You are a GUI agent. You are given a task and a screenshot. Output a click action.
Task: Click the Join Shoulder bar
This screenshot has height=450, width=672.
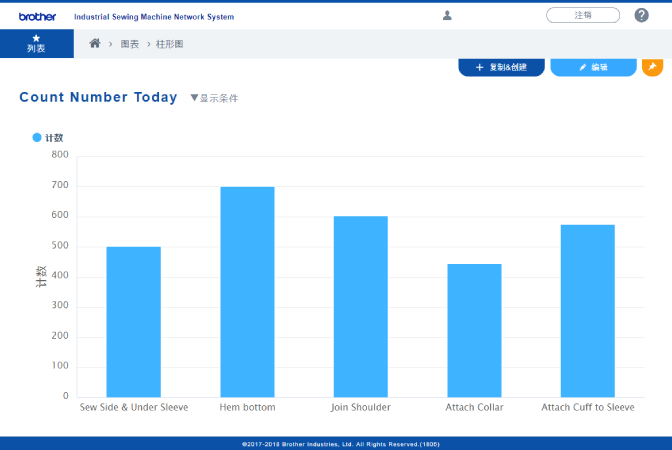(x=360, y=306)
